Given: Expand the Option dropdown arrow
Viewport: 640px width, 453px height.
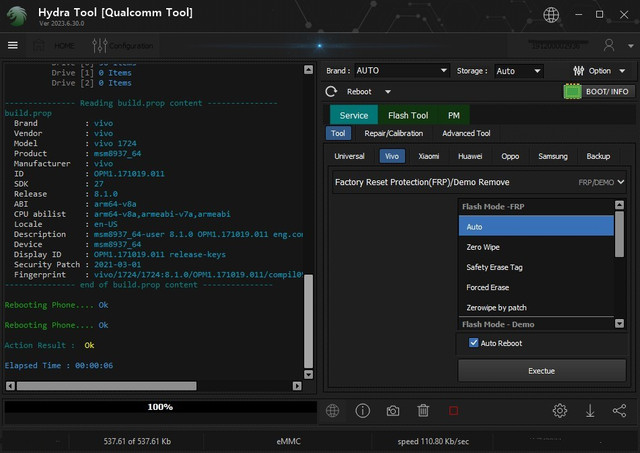Looking at the screenshot, I should pos(622,71).
